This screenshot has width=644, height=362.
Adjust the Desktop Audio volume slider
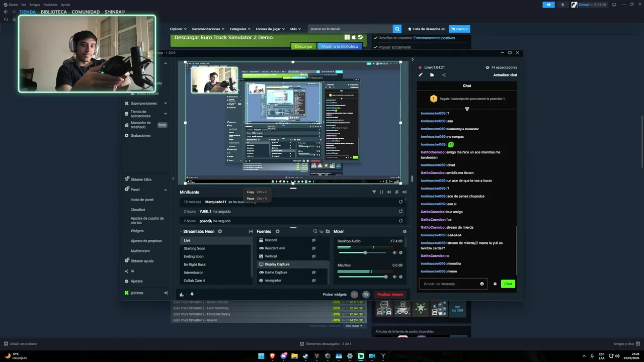tap(363, 252)
